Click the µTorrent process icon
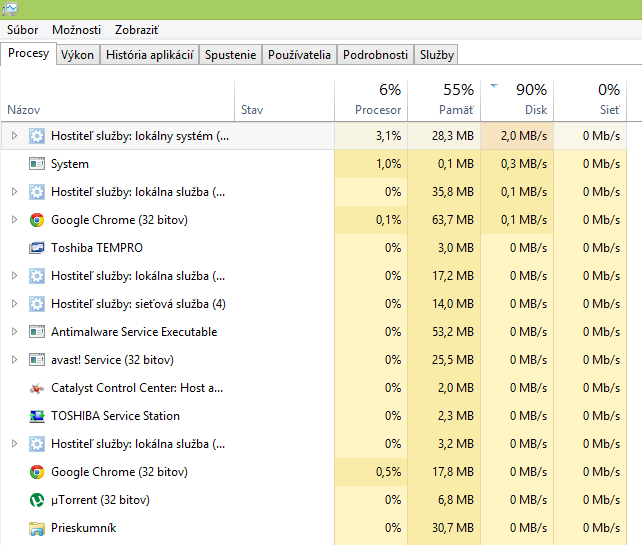Image resolution: width=642 pixels, height=545 pixels. (x=37, y=500)
